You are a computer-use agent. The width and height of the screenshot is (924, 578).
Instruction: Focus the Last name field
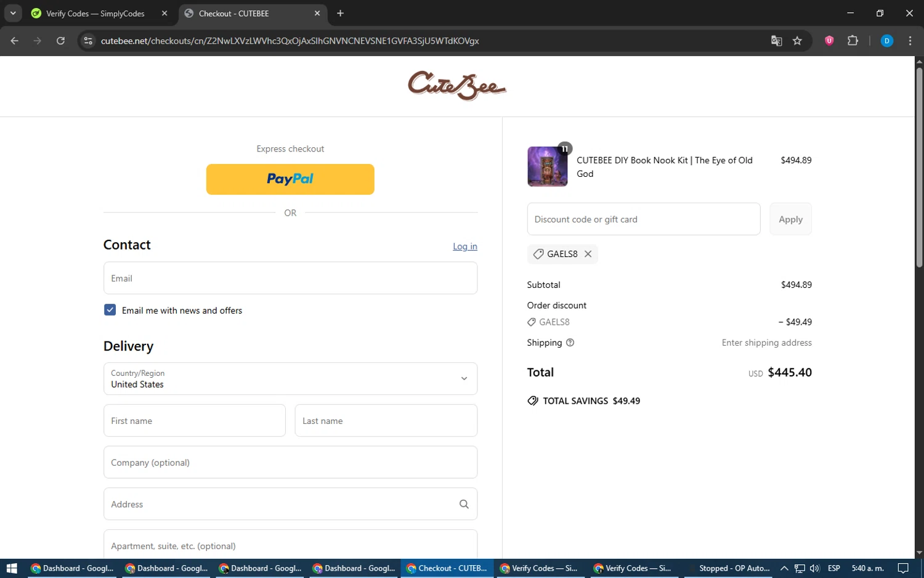[386, 420]
